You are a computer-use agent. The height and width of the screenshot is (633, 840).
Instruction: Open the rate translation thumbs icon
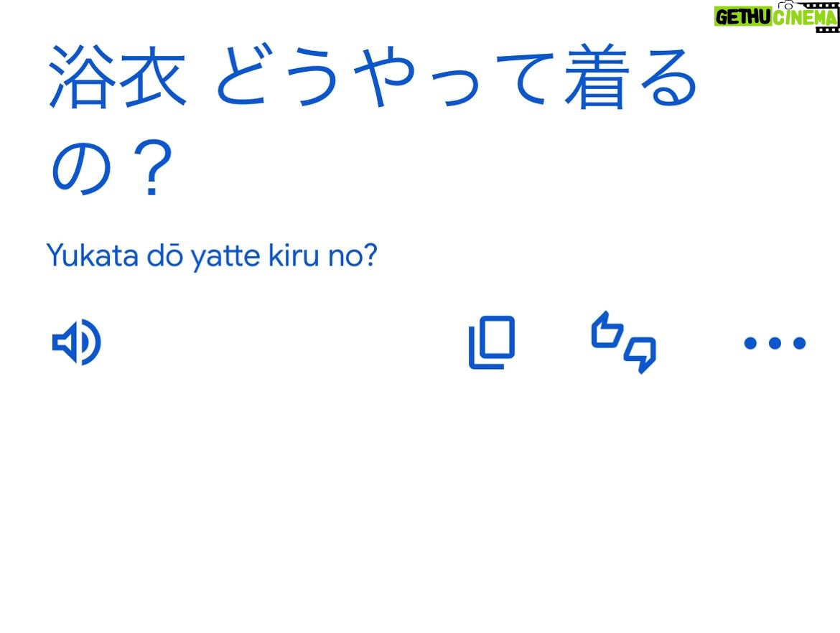[624, 342]
